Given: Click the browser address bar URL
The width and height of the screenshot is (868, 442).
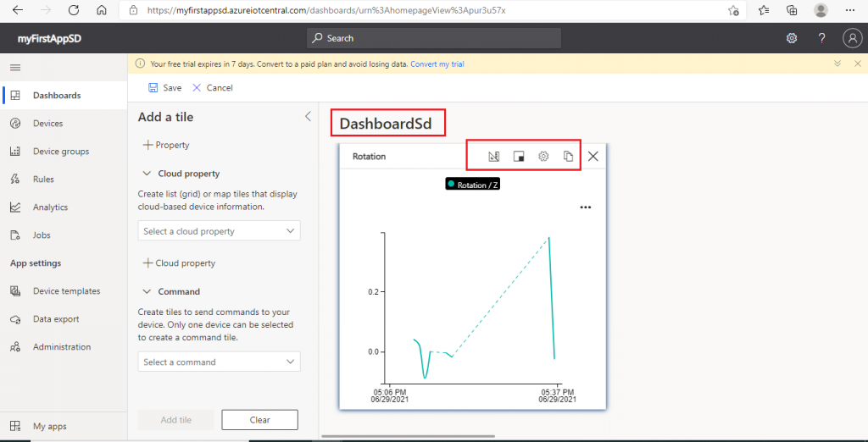Looking at the screenshot, I should pyautogui.click(x=326, y=10).
